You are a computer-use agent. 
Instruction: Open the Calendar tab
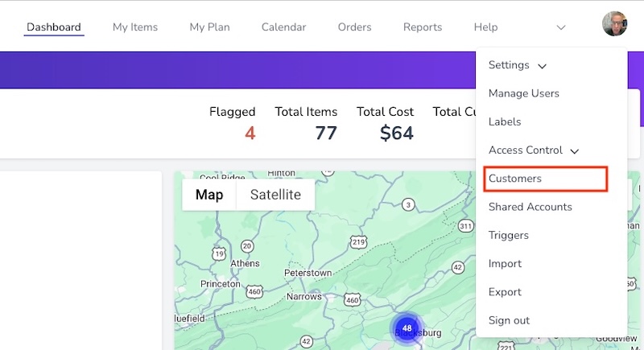click(x=283, y=27)
